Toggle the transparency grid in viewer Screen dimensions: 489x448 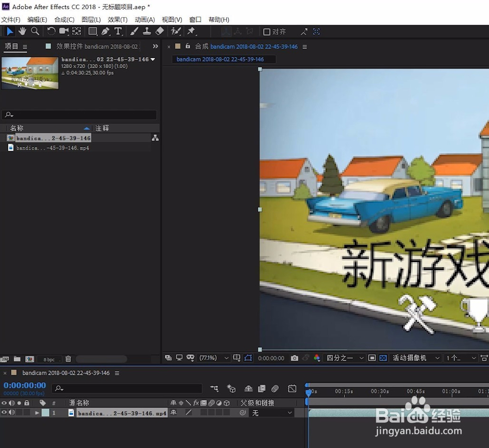click(383, 358)
